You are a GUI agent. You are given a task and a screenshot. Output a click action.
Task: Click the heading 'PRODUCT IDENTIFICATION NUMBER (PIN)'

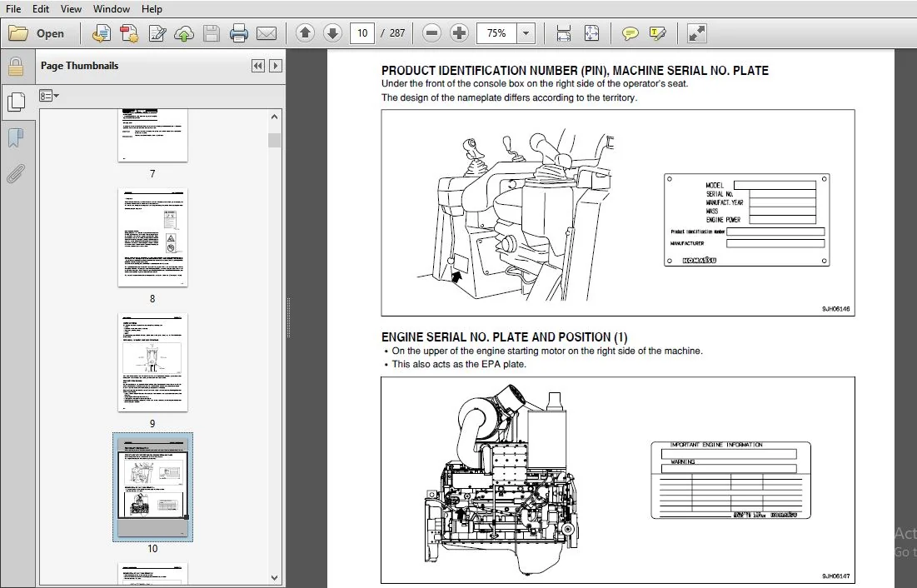(494, 71)
